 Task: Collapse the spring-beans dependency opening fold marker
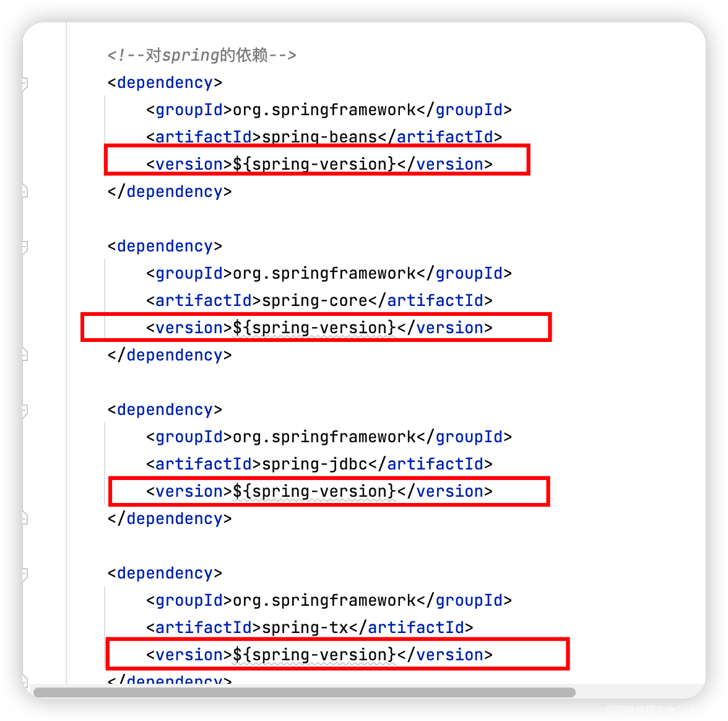tap(25, 84)
